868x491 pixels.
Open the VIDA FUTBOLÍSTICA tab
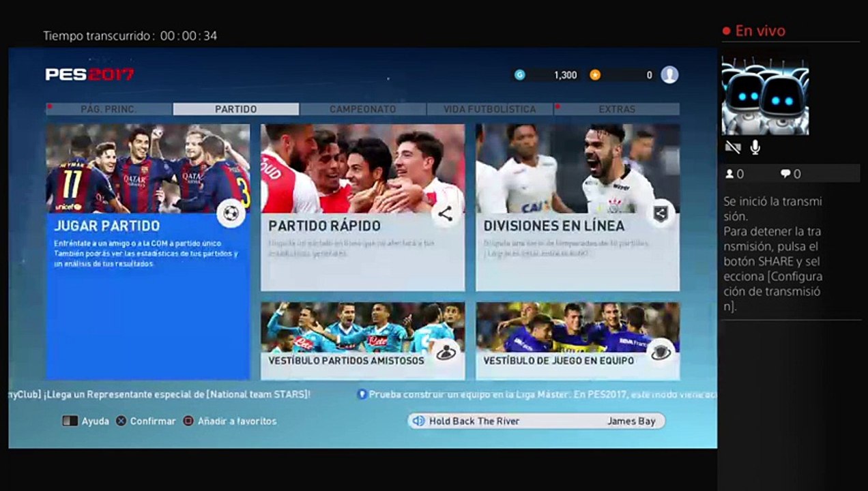[x=490, y=109]
